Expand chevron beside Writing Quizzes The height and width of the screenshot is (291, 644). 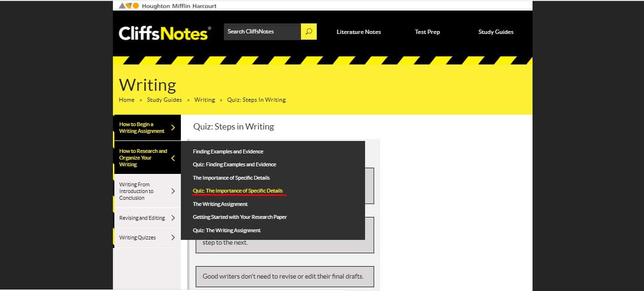coord(173,237)
